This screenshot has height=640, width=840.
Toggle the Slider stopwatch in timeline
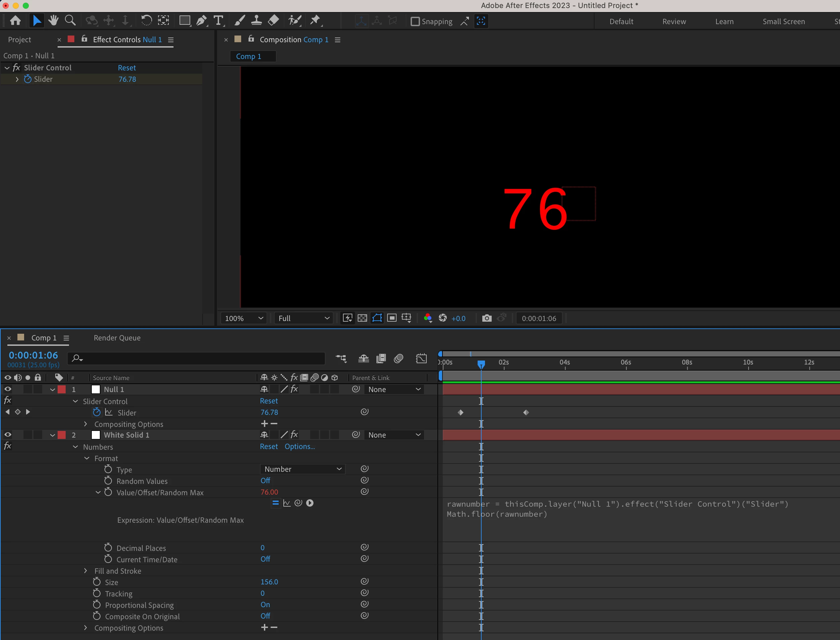97,412
